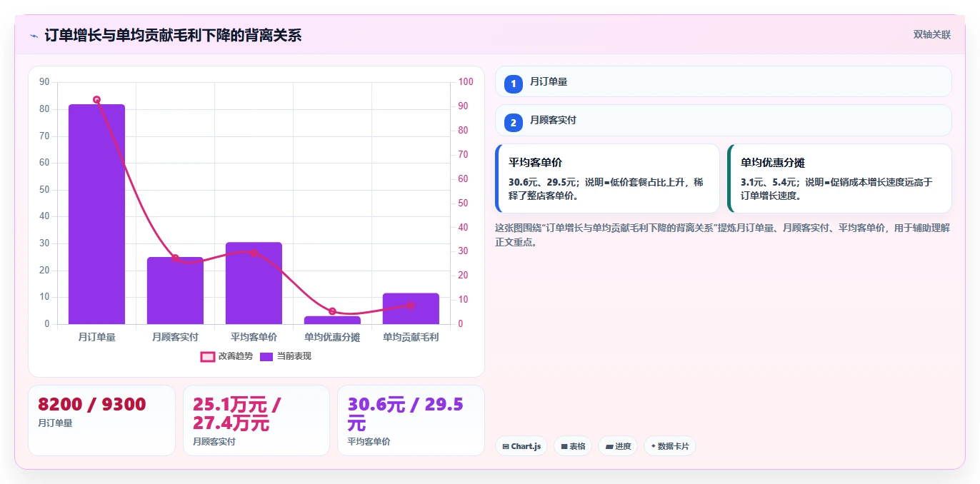
Task: Click the 8200 / 9300 stat card
Action: pos(101,420)
